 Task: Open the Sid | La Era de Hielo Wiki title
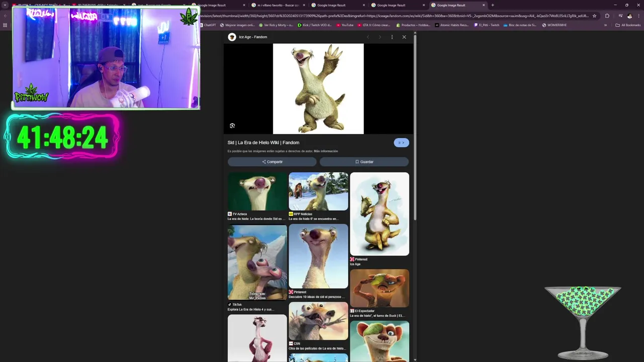tap(263, 142)
